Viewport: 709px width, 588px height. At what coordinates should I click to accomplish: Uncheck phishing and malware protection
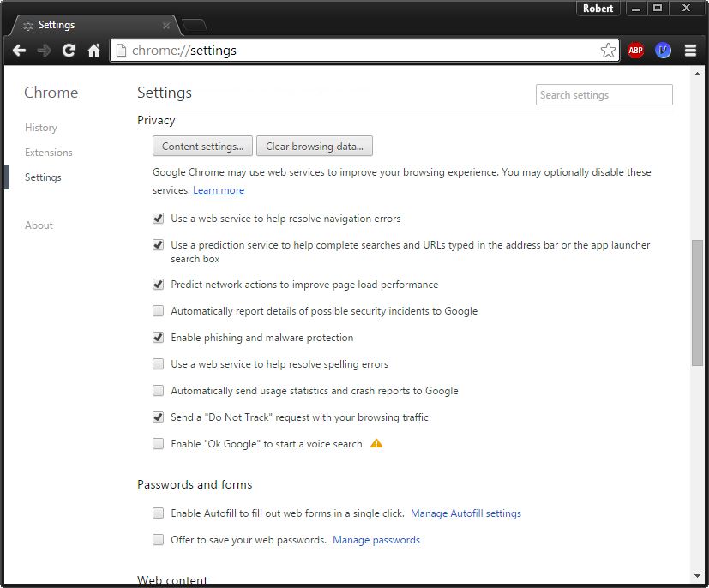158,338
